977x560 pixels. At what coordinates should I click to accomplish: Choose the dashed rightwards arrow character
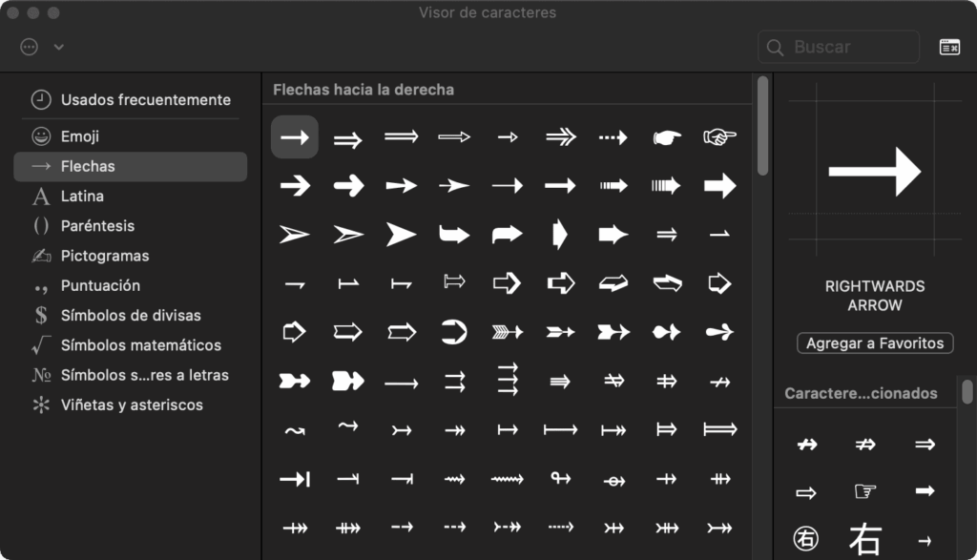[613, 137]
